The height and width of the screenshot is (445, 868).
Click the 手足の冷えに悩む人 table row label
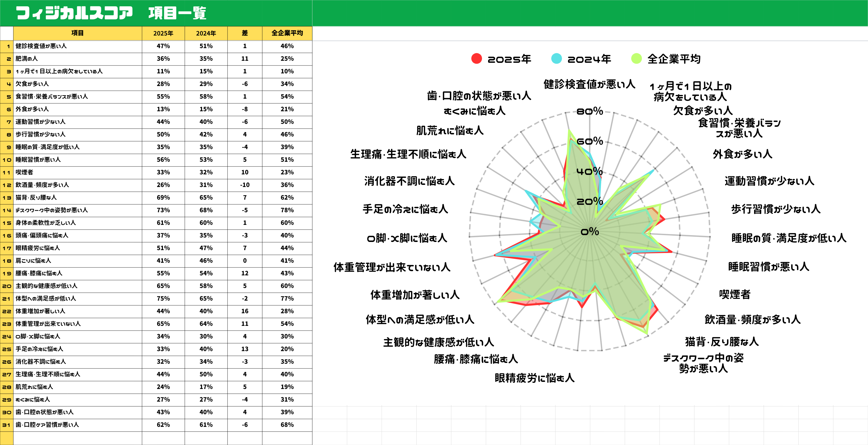point(39,349)
